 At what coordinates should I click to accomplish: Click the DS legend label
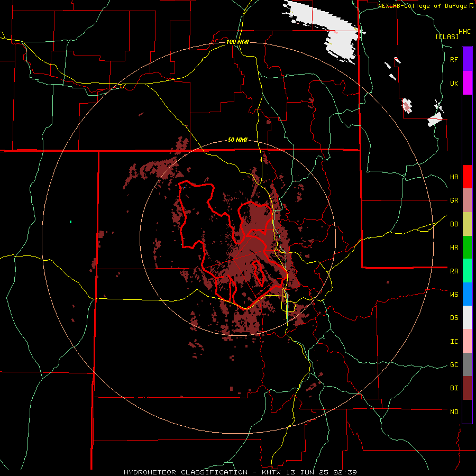coord(454,317)
